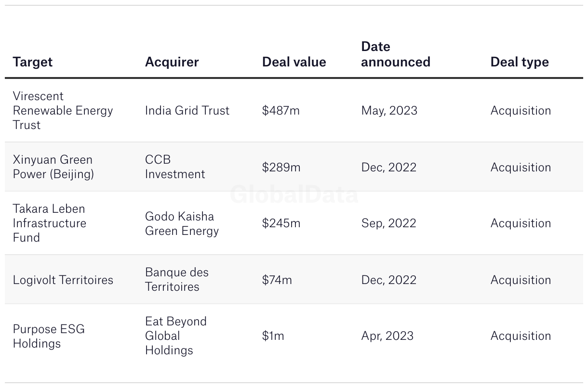Click Banque des Territoires acquirer cell
The width and height of the screenshot is (588, 388).
point(177,279)
